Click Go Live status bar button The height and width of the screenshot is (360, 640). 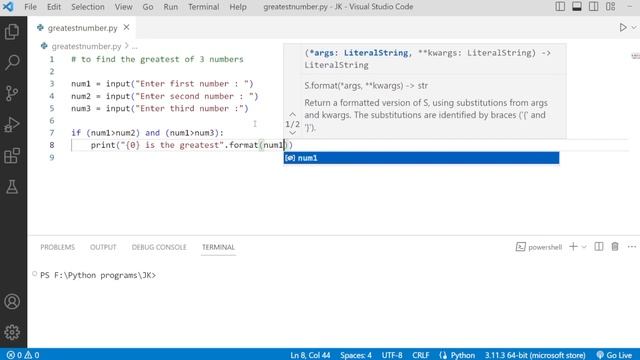[614, 355]
